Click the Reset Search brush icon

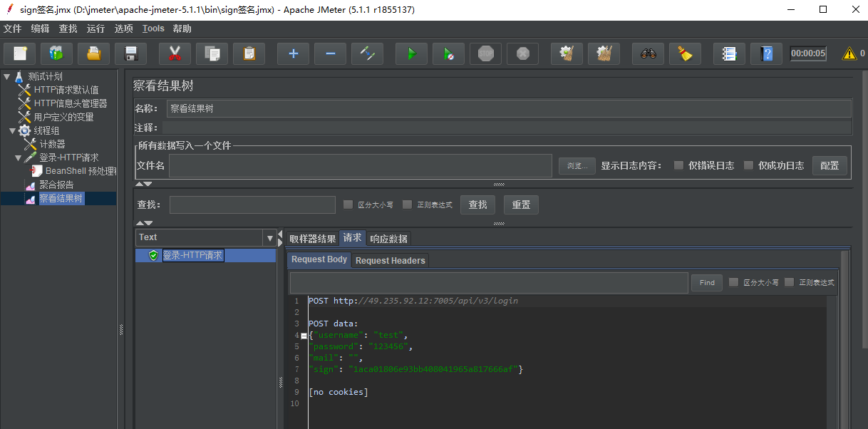pyautogui.click(x=685, y=53)
